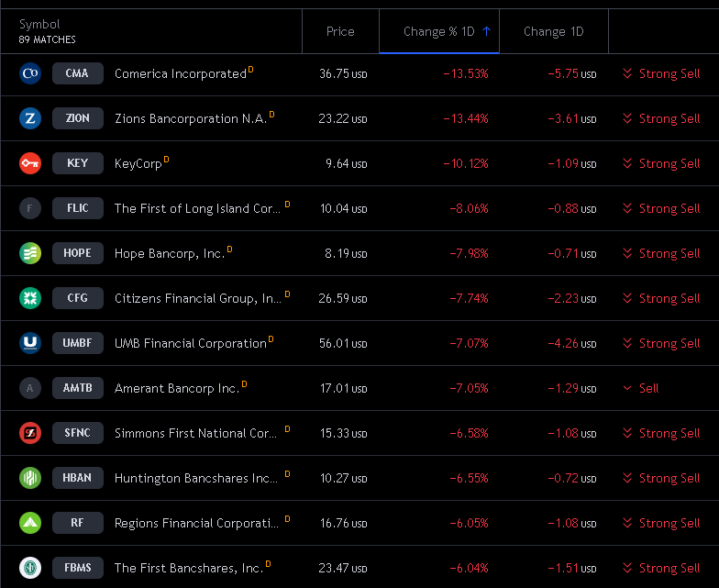Click the 56.01 USD price cell
The width and height of the screenshot is (719, 588).
343,343
